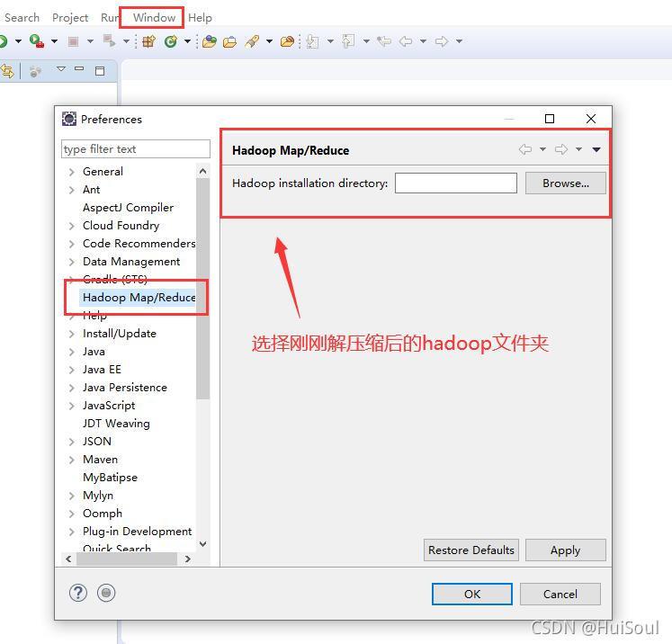This screenshot has height=644, width=672.
Task: Click the horizontal scrollbar left arrow in tree
Action: (68, 559)
